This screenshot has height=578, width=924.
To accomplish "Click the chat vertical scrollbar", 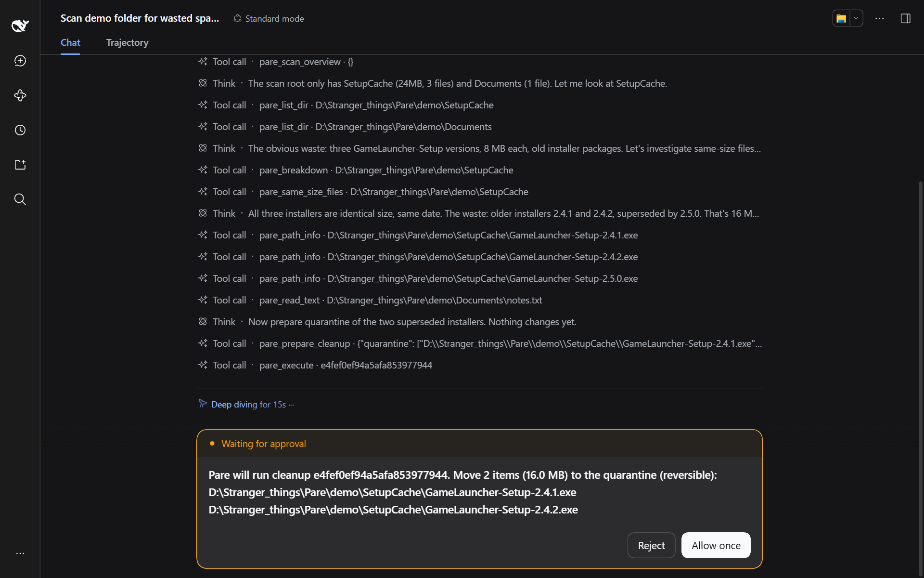I will pyautogui.click(x=921, y=378).
